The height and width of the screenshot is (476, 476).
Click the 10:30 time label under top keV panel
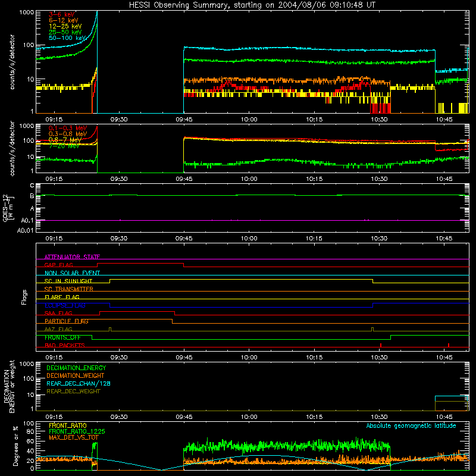379,120
